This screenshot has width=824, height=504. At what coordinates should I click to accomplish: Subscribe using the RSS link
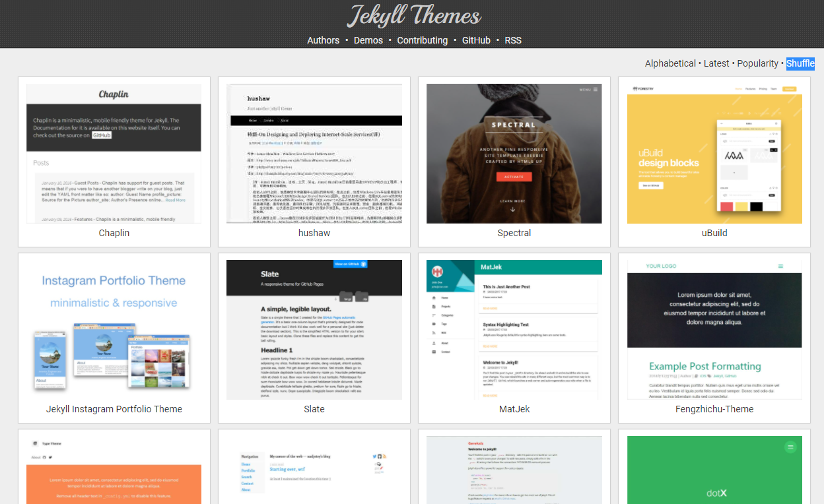[513, 40]
